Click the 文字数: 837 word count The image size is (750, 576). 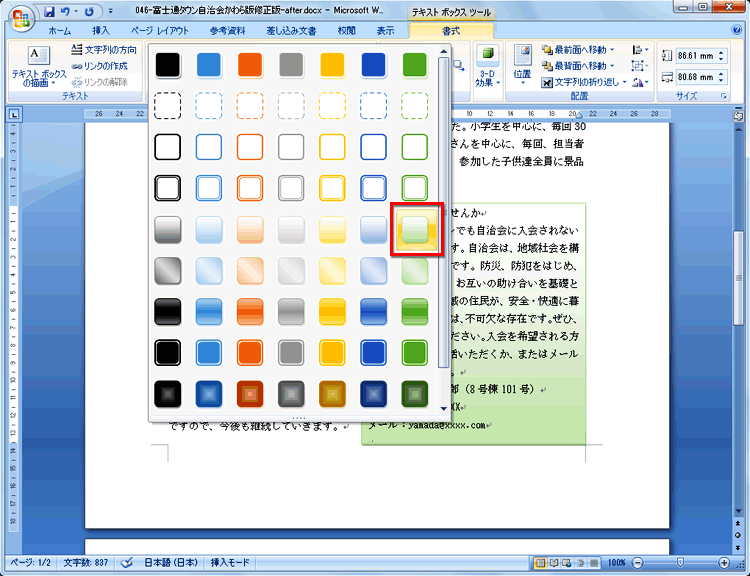tap(86, 563)
